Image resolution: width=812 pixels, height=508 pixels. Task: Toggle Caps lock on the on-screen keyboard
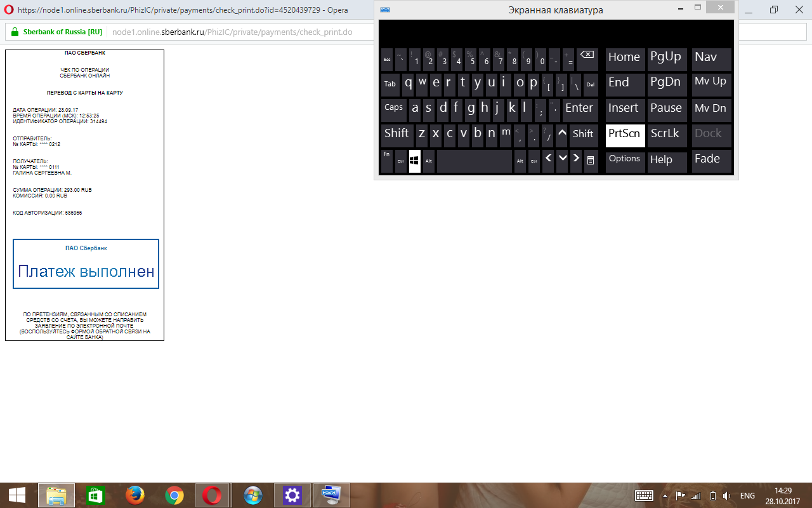point(394,110)
